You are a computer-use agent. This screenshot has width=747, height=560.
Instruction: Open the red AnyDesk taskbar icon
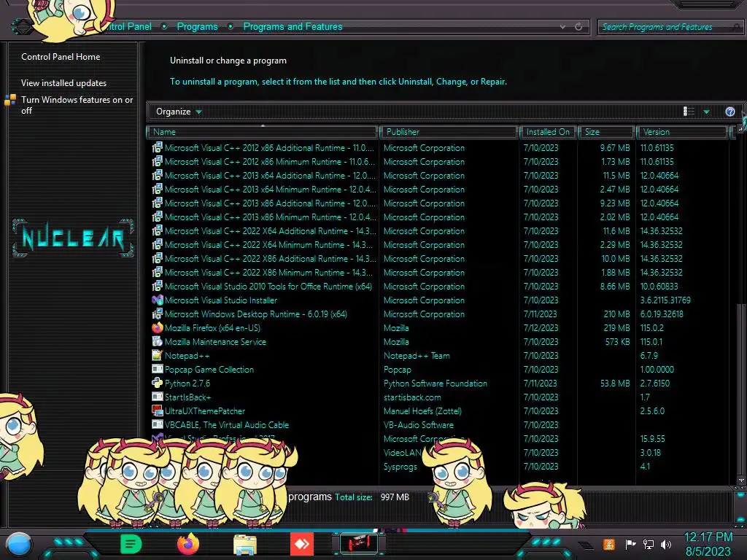tap(302, 544)
